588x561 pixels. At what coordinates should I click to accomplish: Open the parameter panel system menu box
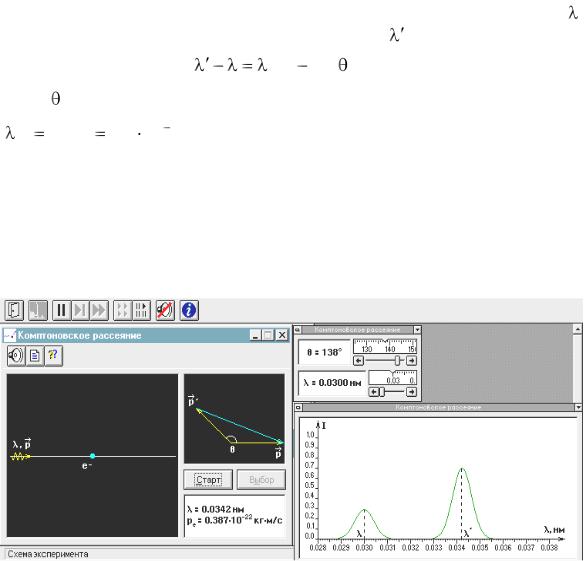point(297,330)
